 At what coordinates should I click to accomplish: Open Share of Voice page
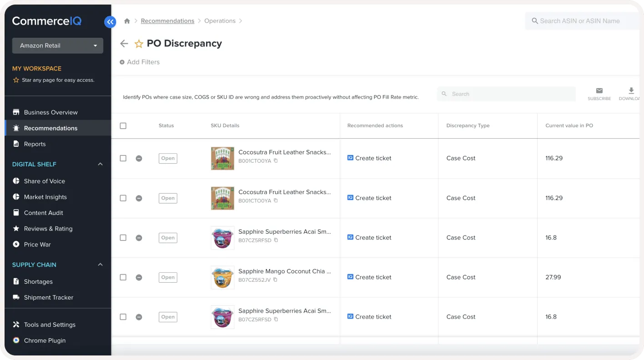pos(45,181)
